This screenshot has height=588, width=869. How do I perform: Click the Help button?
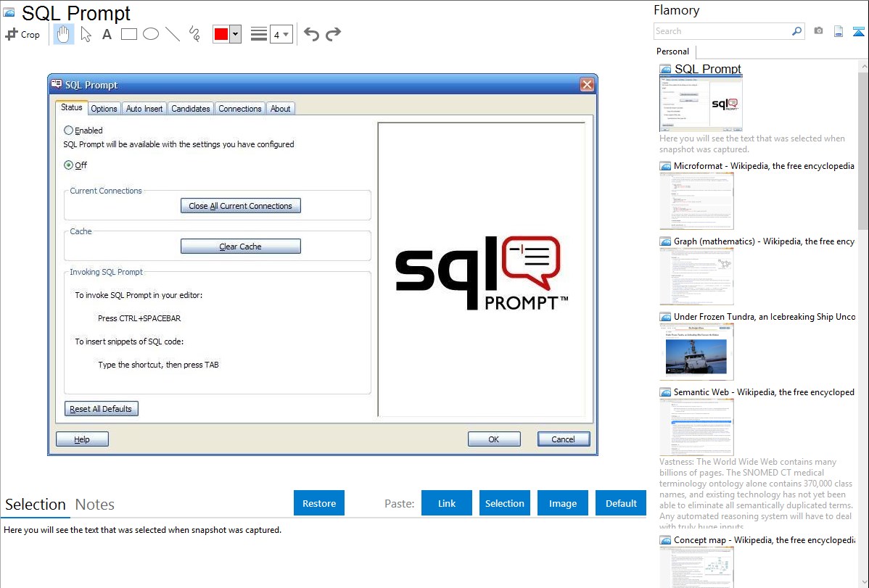(x=82, y=439)
